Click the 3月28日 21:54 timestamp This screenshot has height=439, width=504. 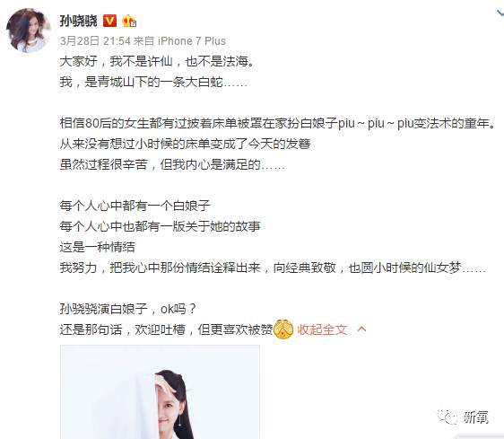click(95, 41)
